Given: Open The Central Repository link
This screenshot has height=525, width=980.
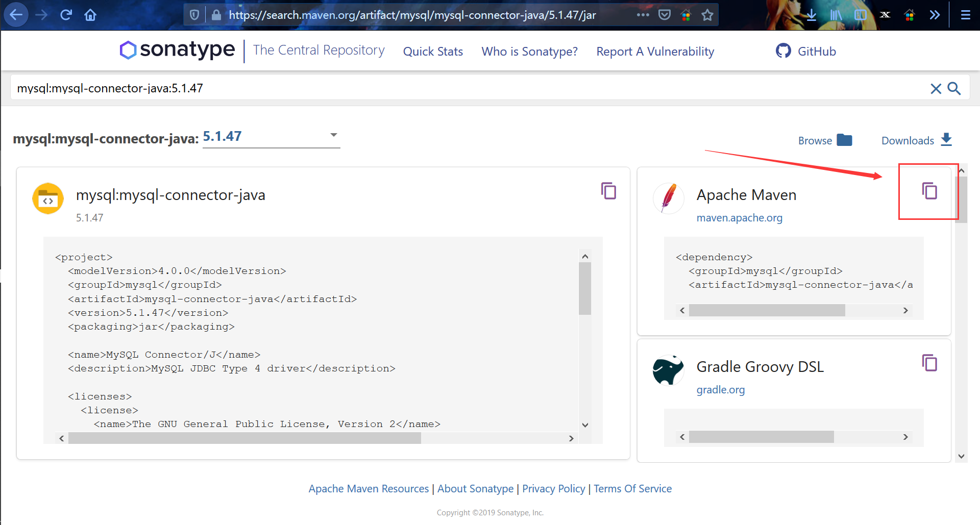Looking at the screenshot, I should click(x=318, y=50).
